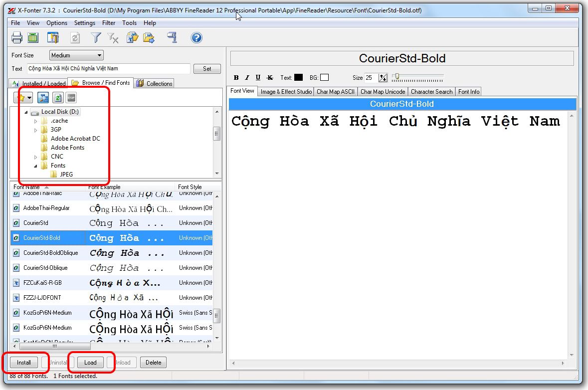588x390 pixels.
Task: Pick the white BG color swatch
Action: 324,78
